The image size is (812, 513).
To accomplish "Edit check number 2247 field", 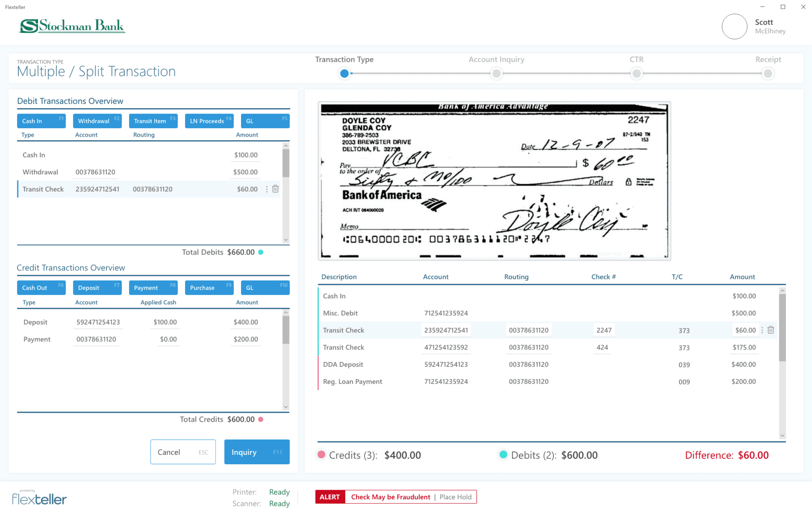I will 604,330.
